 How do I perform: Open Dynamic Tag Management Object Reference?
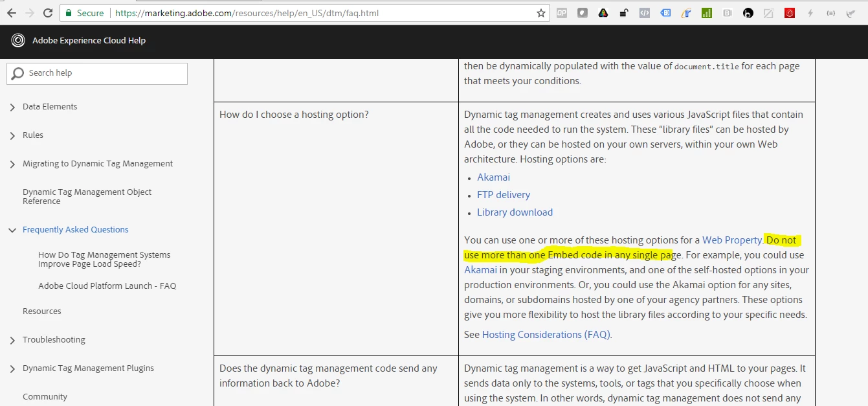click(87, 196)
